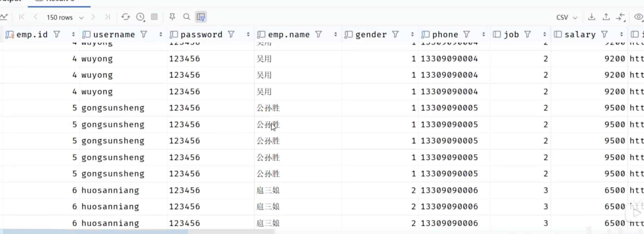Sort by the emp.id column arrows
644x234 pixels.
[x=73, y=34]
